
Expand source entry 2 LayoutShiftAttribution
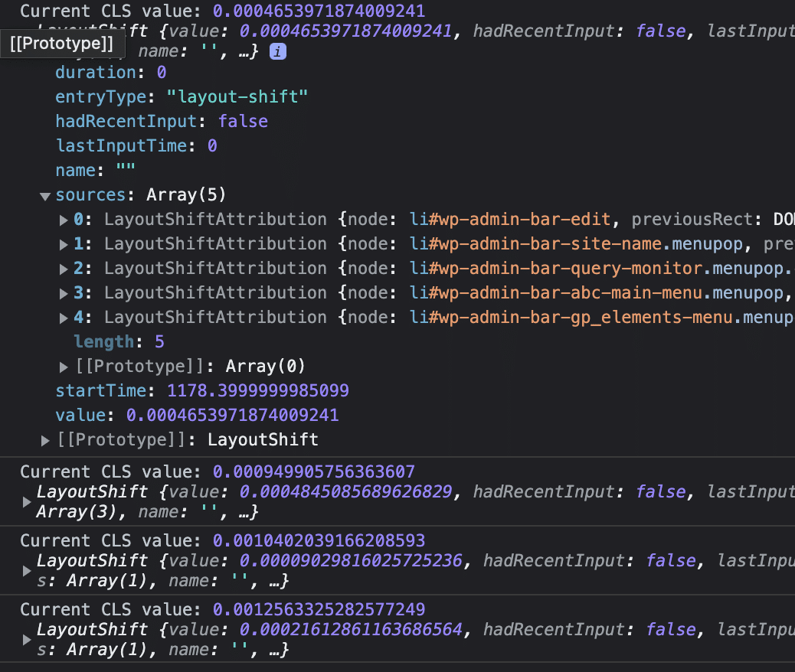tap(64, 269)
